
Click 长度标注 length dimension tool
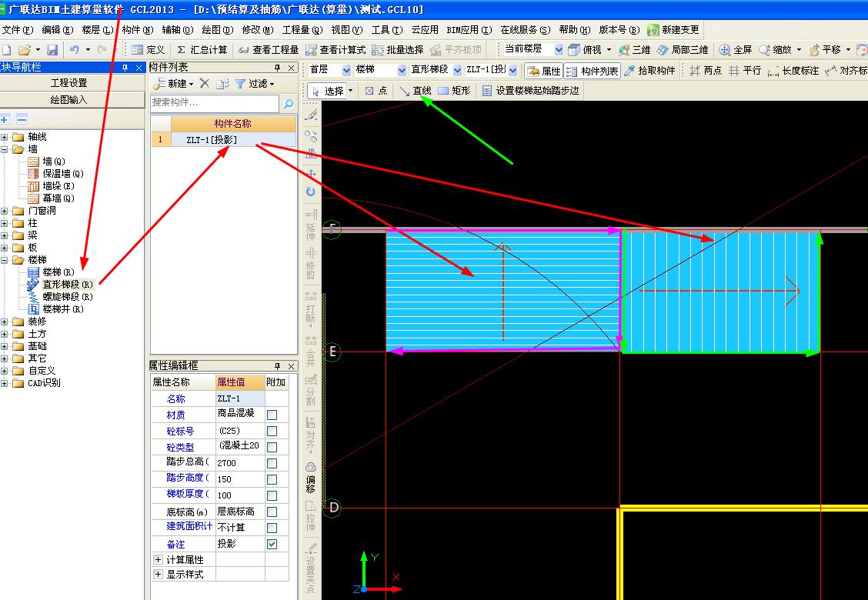coord(793,71)
